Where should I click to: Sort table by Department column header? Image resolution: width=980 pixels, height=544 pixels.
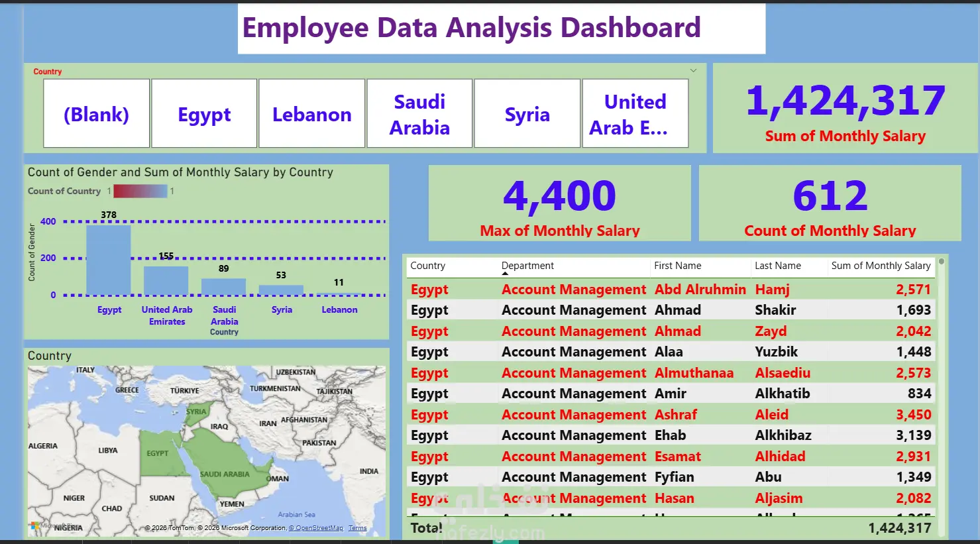coord(527,266)
